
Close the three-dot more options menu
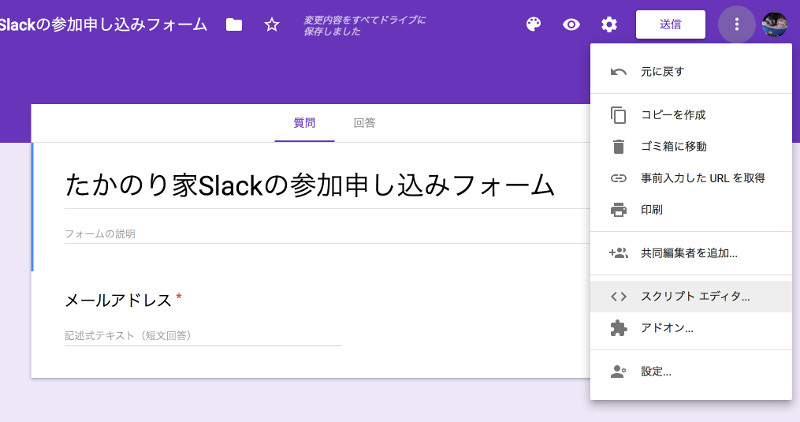coord(736,24)
